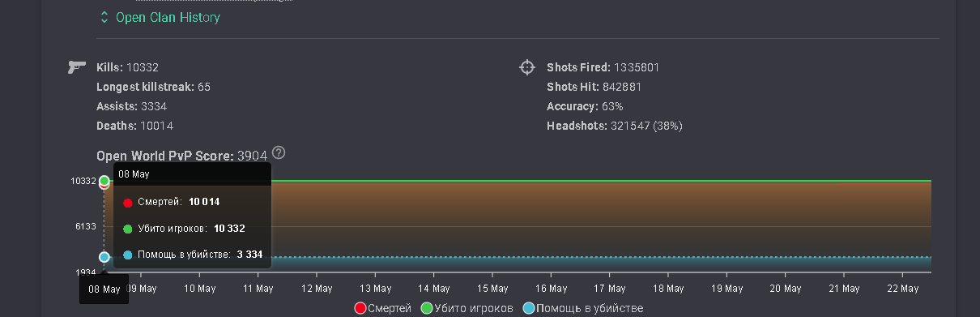Select the 15 May date on axis
Viewport: 980px width, 317px height.
tap(492, 289)
